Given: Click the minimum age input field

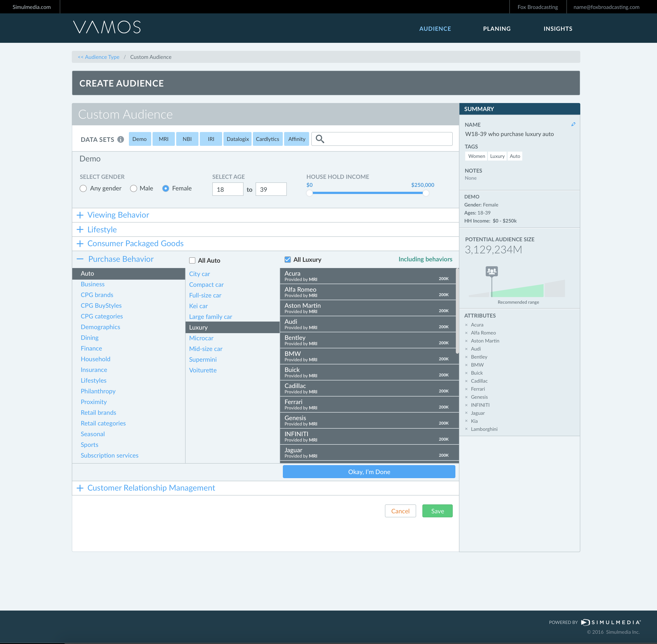Looking at the screenshot, I should click(x=228, y=189).
